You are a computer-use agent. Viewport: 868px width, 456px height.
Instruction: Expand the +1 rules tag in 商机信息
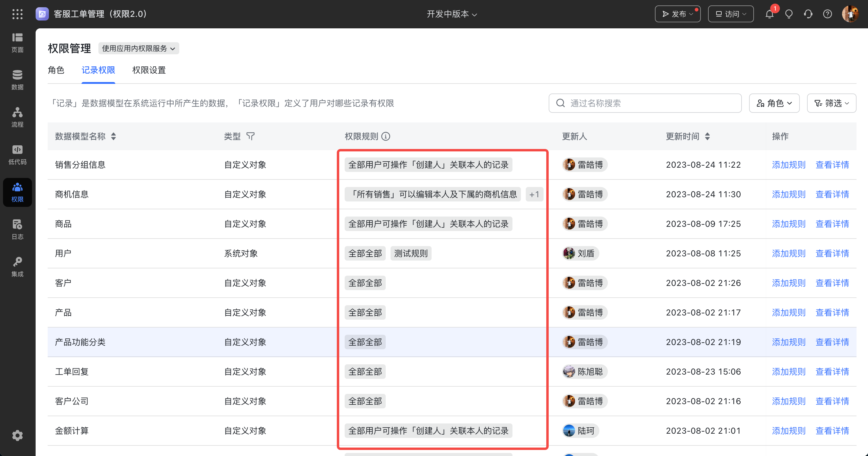535,194
